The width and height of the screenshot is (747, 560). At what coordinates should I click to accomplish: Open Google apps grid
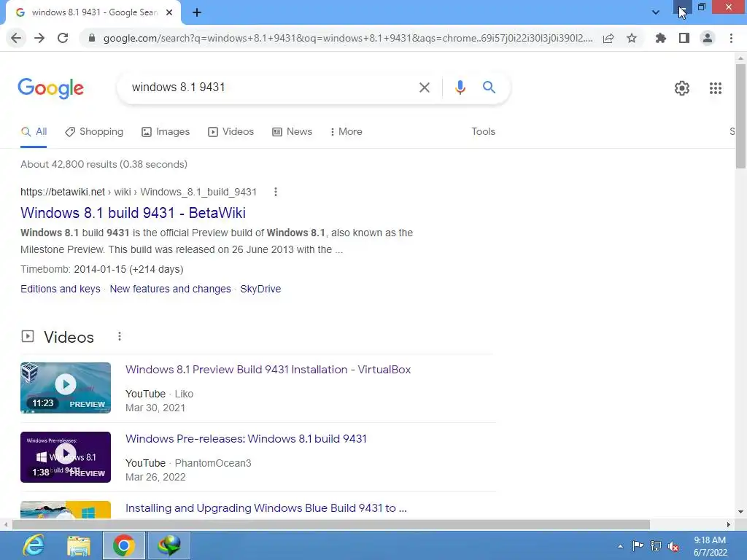pyautogui.click(x=715, y=88)
